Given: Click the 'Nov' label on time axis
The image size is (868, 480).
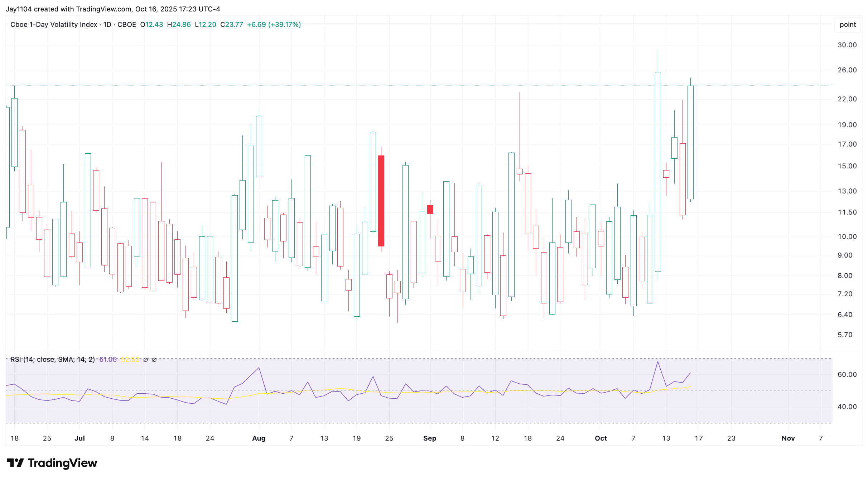Looking at the screenshot, I should (x=788, y=438).
